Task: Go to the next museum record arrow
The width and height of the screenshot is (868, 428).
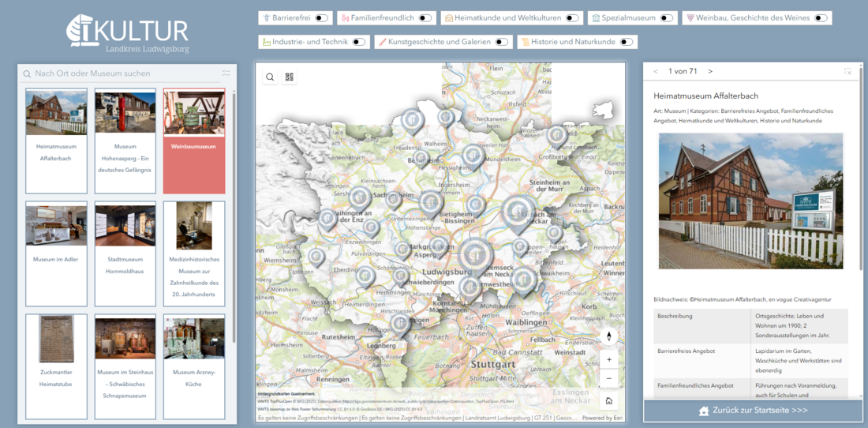Action: coord(710,72)
